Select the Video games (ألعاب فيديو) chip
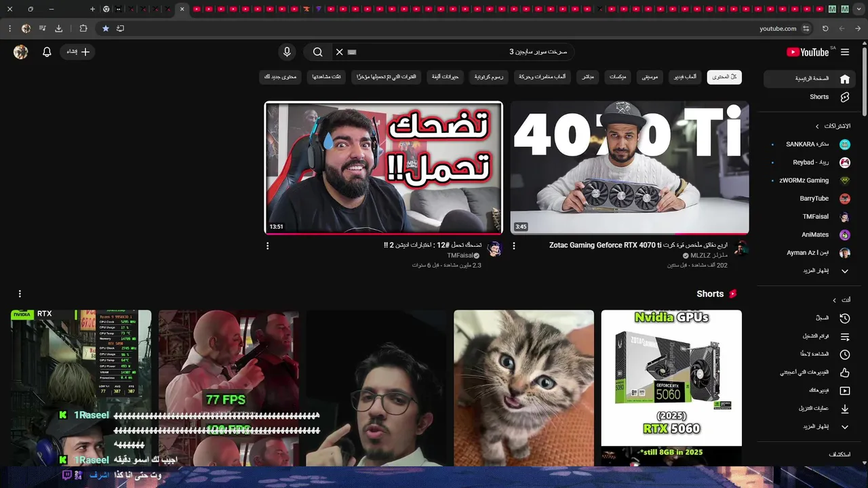 (685, 77)
